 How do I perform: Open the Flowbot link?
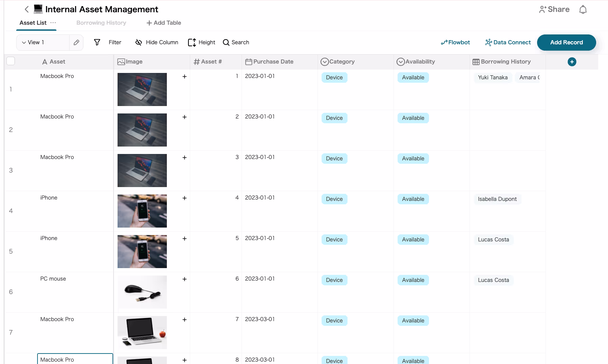(x=459, y=42)
